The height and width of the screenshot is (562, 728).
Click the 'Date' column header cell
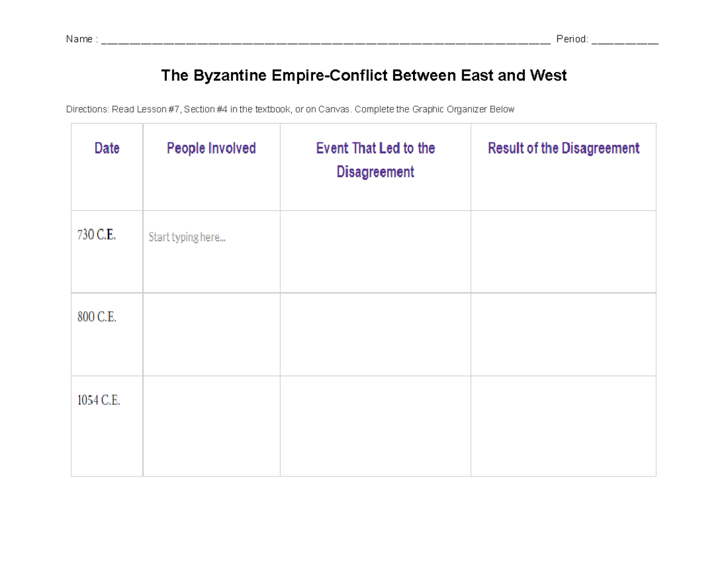[107, 148]
